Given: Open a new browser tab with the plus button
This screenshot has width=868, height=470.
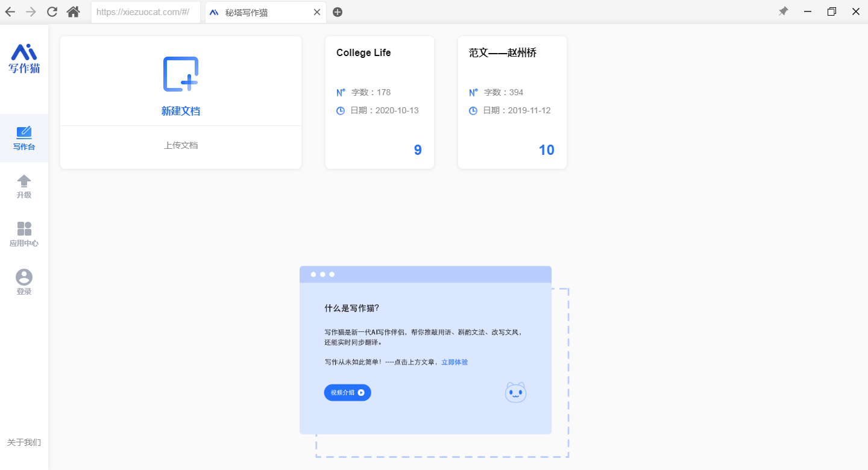Looking at the screenshot, I should [x=338, y=11].
